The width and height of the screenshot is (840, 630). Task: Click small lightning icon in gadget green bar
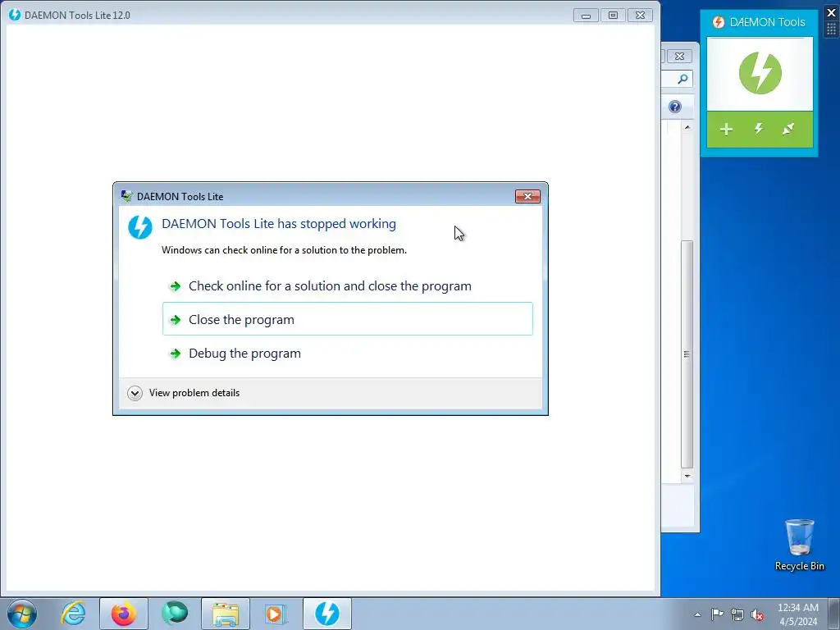point(759,129)
